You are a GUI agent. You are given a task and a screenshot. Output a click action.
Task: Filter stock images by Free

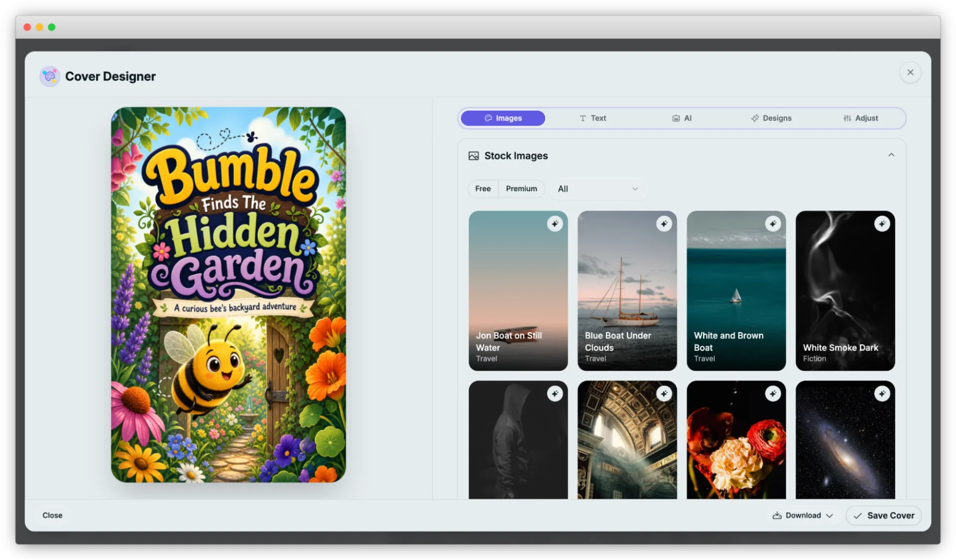483,189
